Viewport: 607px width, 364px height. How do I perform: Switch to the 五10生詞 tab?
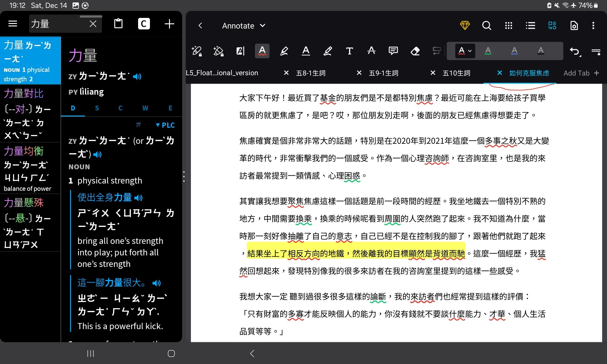(456, 73)
